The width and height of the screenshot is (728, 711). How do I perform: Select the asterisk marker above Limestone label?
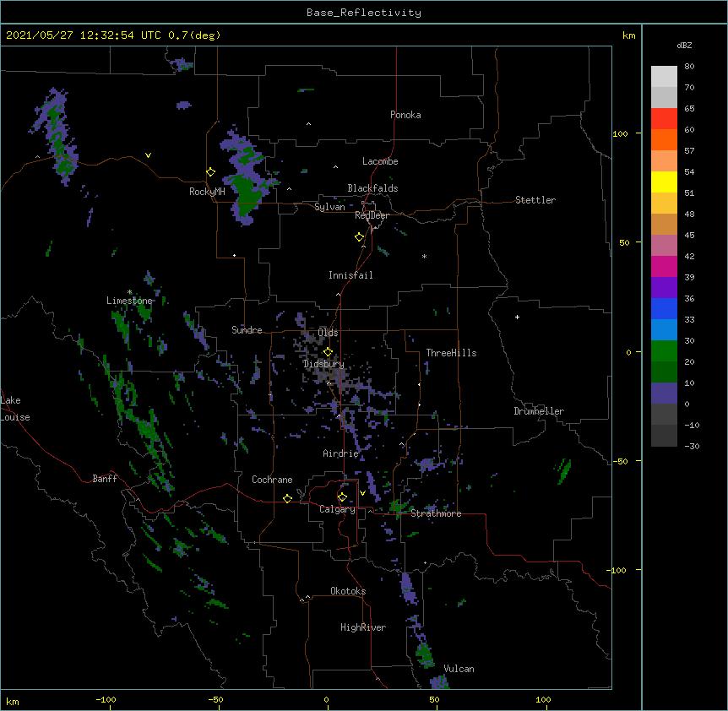(129, 292)
